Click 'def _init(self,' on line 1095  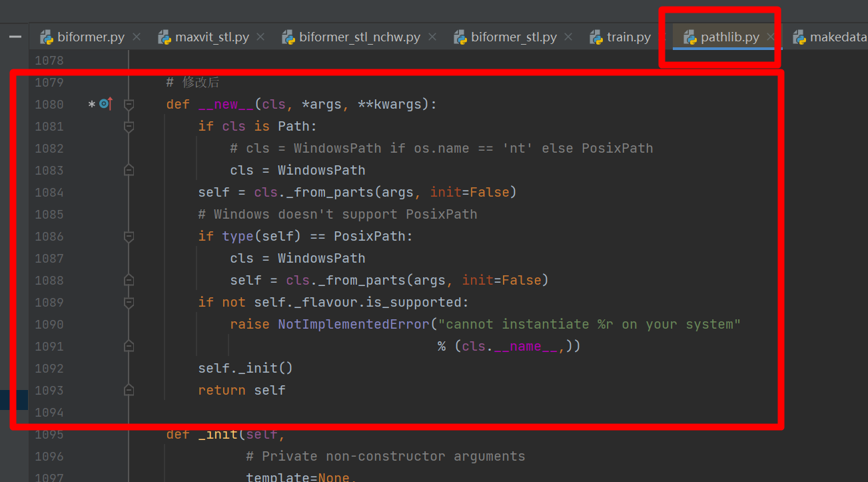[226, 435]
